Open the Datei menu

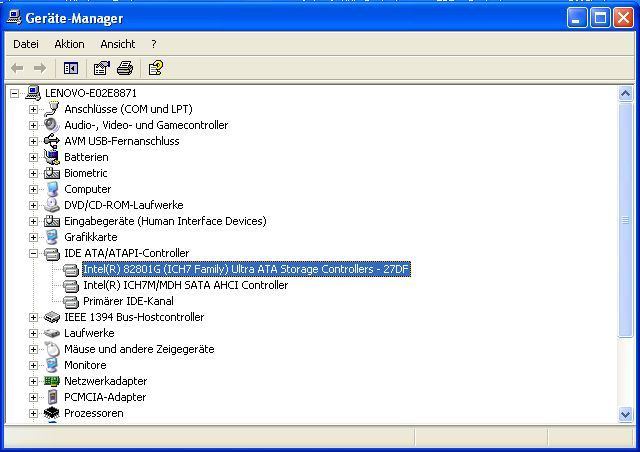tap(26, 44)
